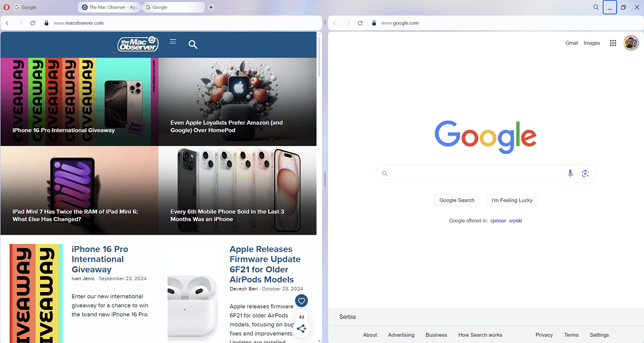The image size is (644, 343).
Task: Switch to the Google browser tab
Action: [x=172, y=7]
